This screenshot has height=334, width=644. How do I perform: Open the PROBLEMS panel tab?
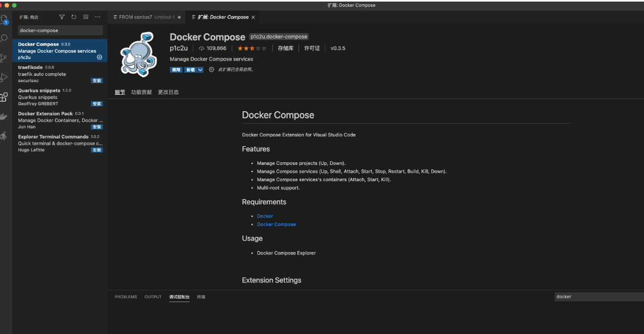pos(126,297)
